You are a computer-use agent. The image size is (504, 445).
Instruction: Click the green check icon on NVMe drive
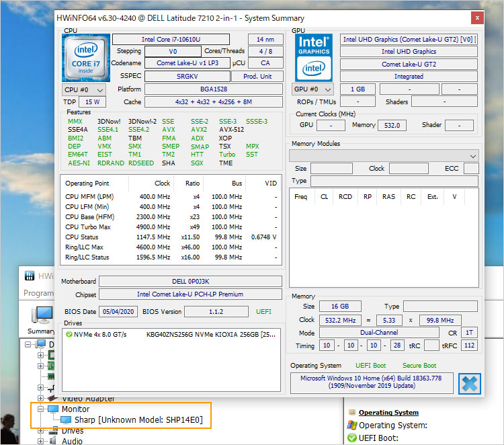pos(69,334)
